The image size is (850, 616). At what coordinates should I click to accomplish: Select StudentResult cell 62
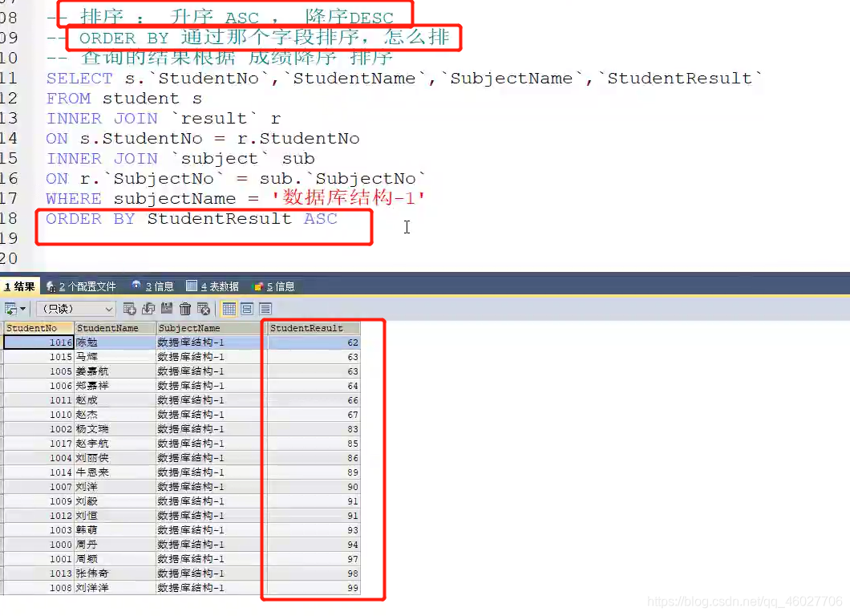314,342
